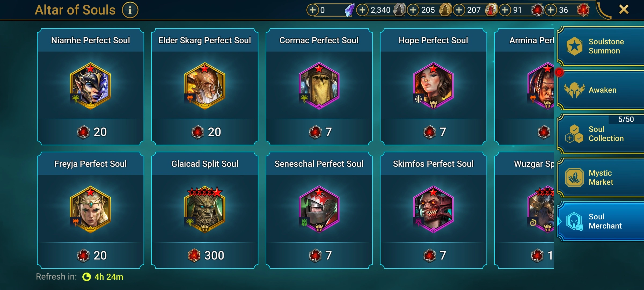Switch to the Awaken tab

[x=601, y=90]
